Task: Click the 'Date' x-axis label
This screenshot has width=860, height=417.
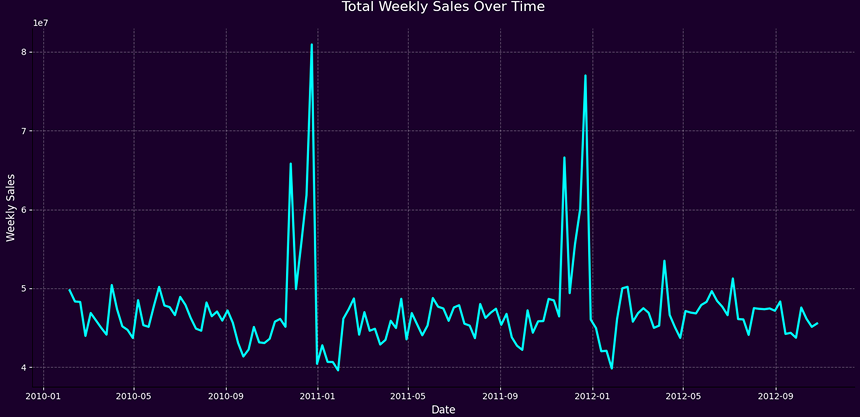Action: tap(443, 409)
